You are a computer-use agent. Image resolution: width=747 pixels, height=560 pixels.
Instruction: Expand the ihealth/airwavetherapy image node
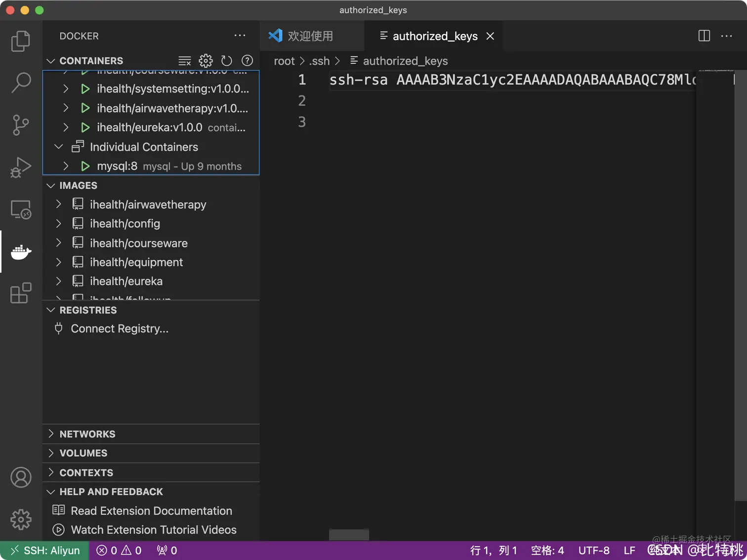pos(58,204)
